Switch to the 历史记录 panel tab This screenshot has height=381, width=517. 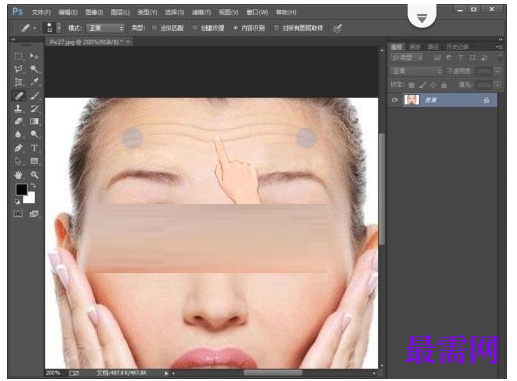tap(457, 47)
